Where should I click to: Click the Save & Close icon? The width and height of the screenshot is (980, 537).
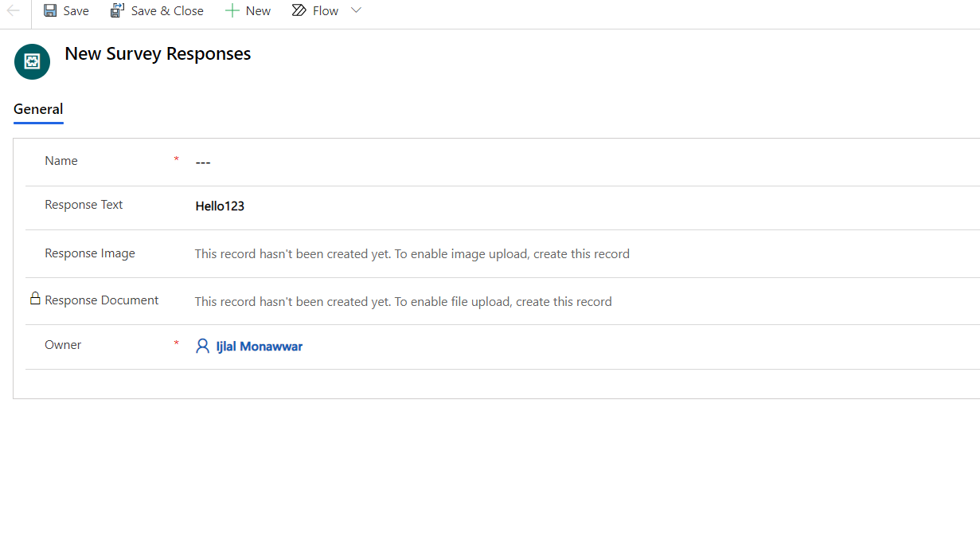click(x=117, y=10)
